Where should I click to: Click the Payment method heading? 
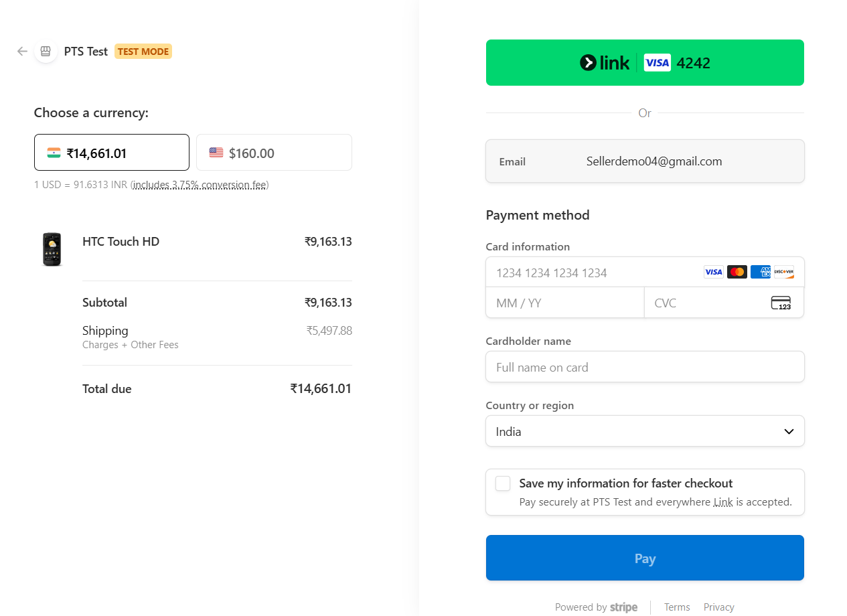(x=538, y=215)
